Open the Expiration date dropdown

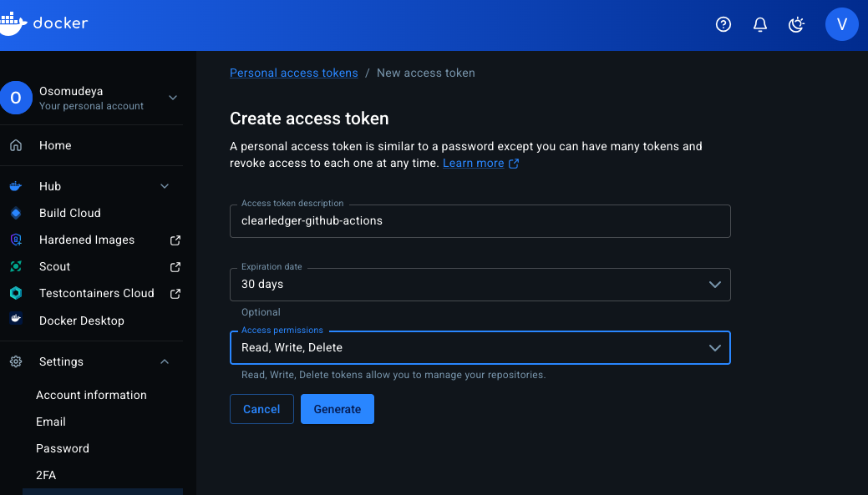480,285
